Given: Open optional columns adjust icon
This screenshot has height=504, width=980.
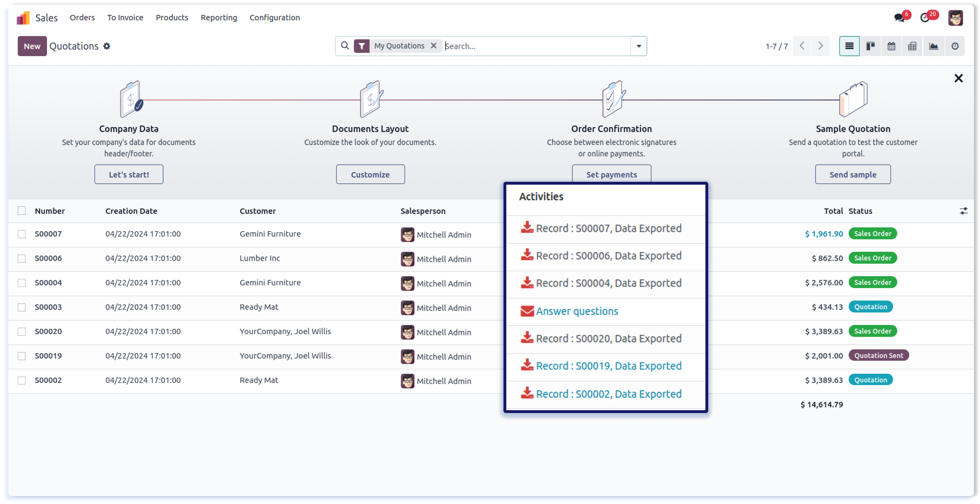Looking at the screenshot, I should point(964,211).
